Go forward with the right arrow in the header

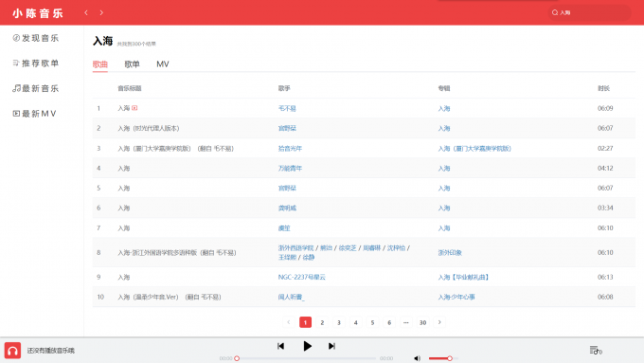pyautogui.click(x=101, y=12)
